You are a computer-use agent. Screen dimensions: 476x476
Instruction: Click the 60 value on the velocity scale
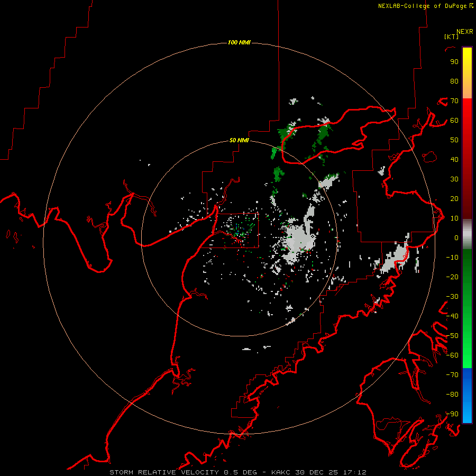tap(454, 121)
